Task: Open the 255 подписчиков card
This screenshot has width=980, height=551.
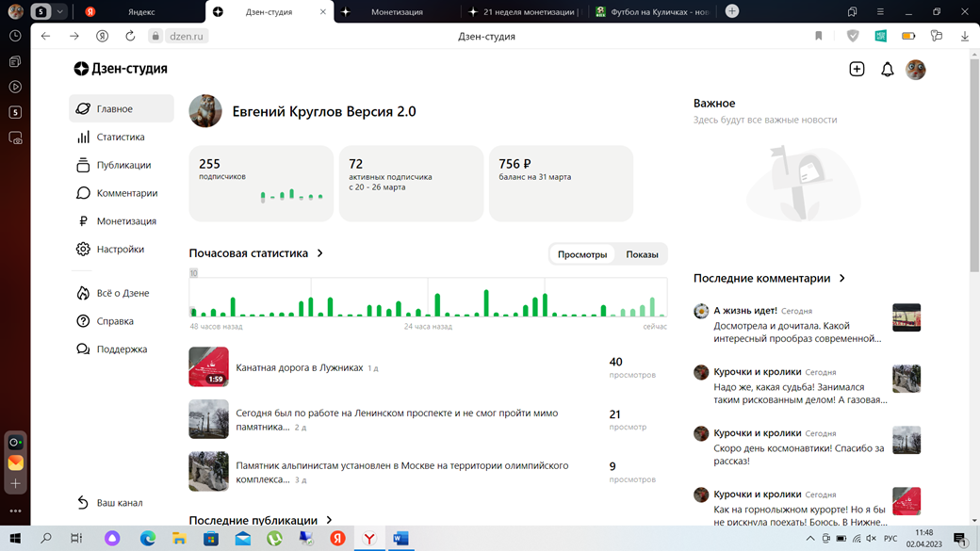Action: [x=261, y=184]
